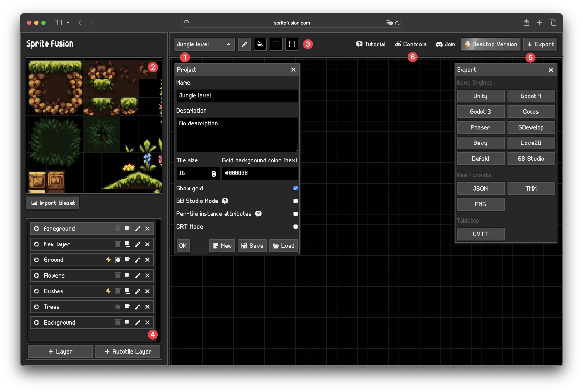Delete the Bushes layer

147,291
